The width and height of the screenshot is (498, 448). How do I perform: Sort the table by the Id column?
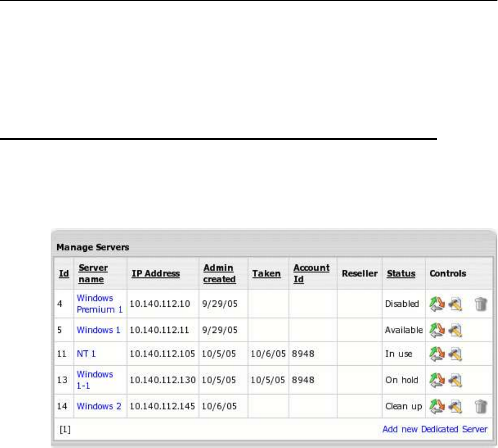[x=64, y=274]
